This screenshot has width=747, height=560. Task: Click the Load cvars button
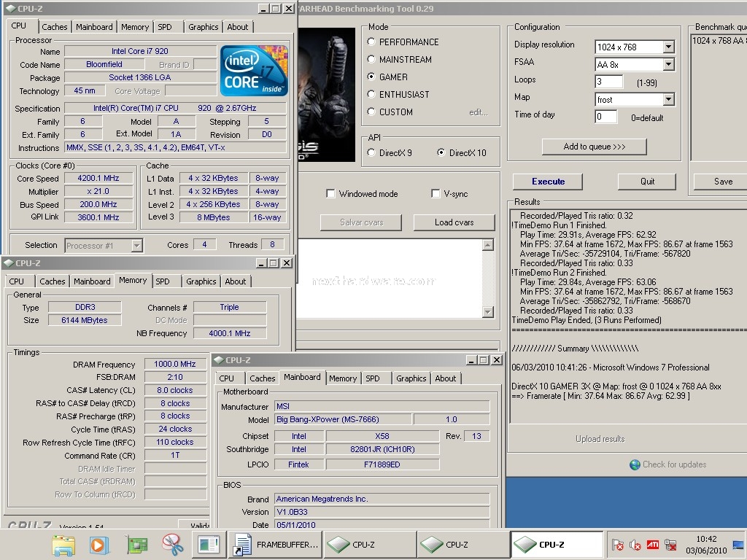454,222
